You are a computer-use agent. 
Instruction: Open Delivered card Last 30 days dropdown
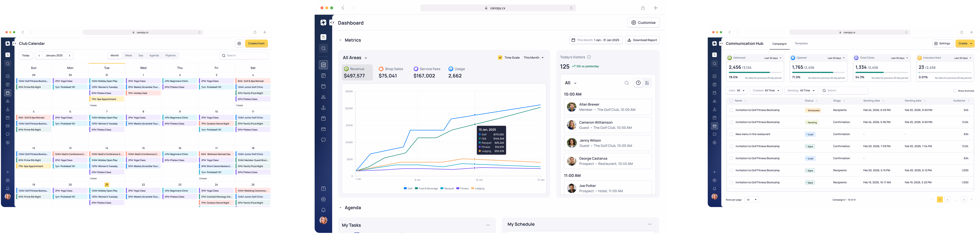coord(773,58)
